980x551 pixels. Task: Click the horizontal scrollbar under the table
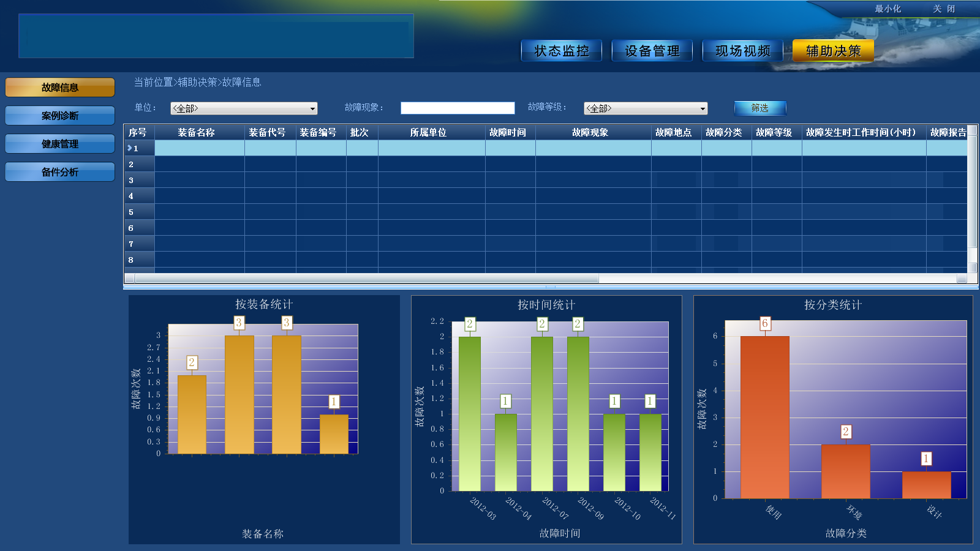click(x=366, y=279)
